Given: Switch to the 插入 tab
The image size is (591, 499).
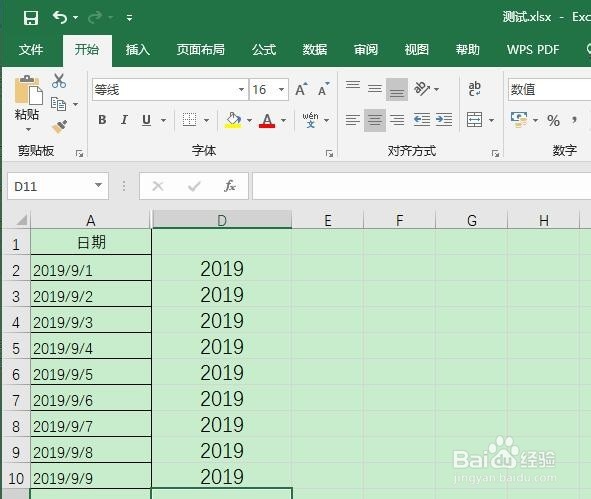Looking at the screenshot, I should coord(138,49).
